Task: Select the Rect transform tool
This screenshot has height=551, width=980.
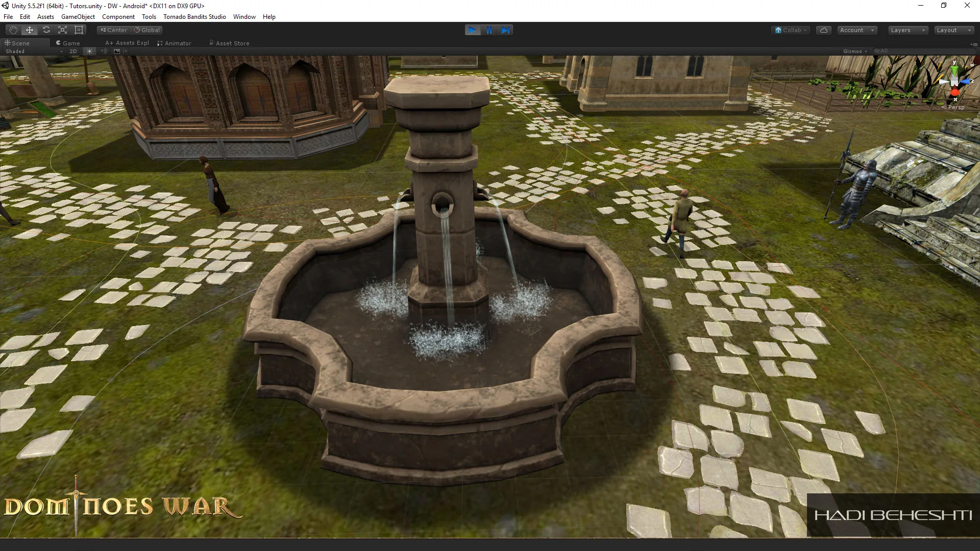Action: click(79, 30)
